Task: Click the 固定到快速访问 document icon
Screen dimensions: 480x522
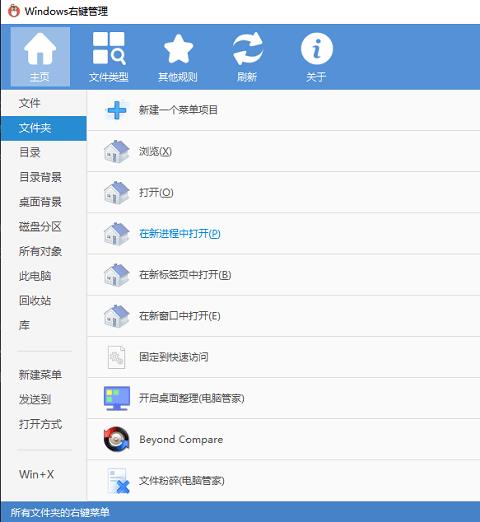Action: [x=116, y=357]
